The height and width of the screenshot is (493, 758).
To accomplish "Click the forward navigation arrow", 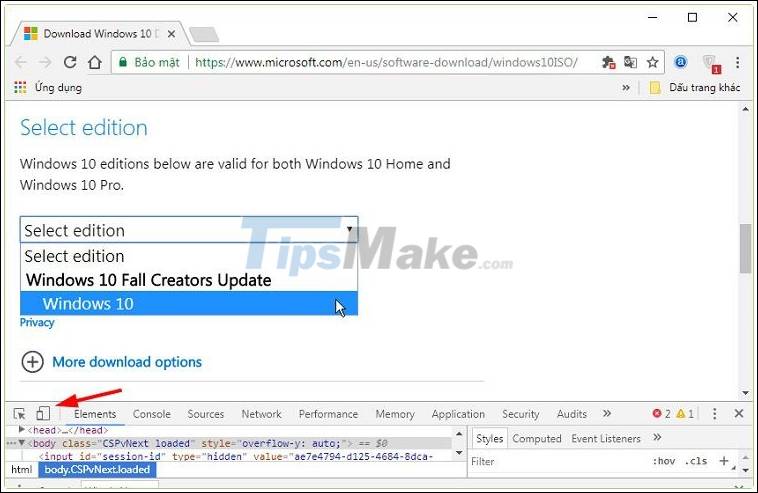I will pyautogui.click(x=45, y=62).
